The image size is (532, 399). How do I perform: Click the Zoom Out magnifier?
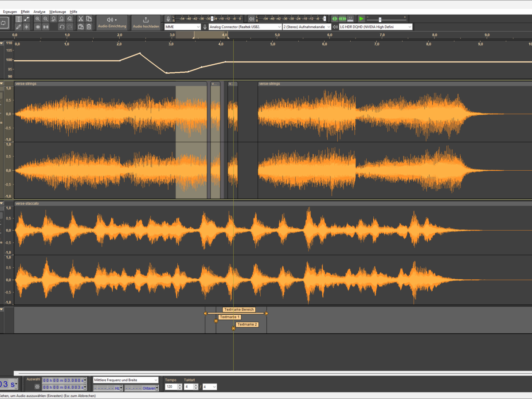tap(46, 19)
